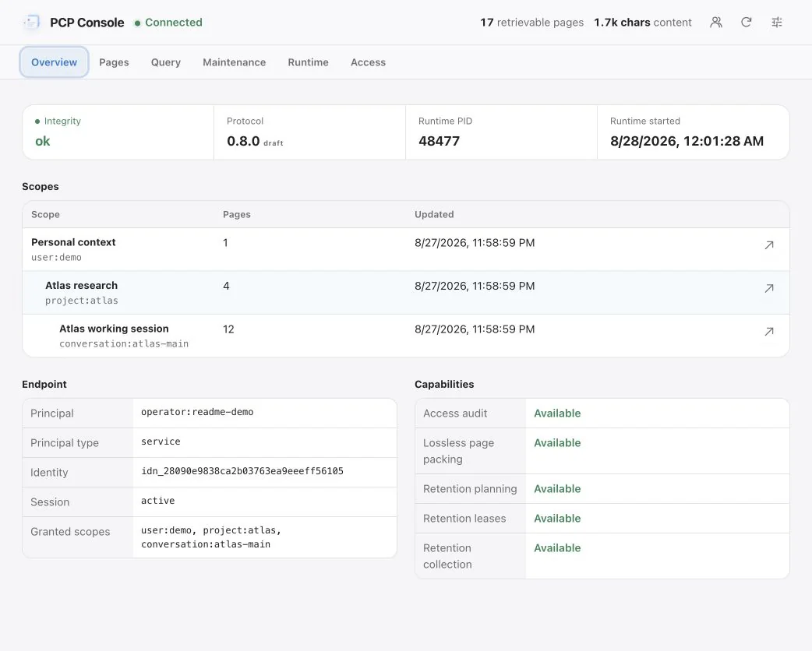The image size is (812, 651).
Task: Switch to the Overview tab
Action: point(54,62)
